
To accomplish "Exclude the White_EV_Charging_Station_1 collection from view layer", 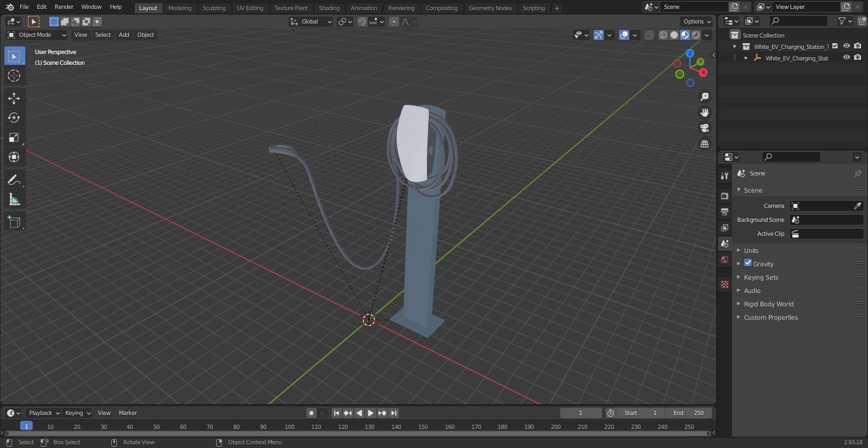I will [835, 46].
